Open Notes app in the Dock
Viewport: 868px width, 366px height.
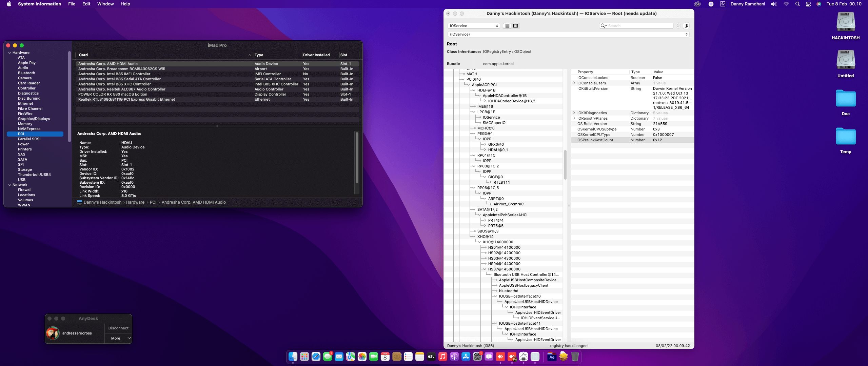tap(420, 357)
